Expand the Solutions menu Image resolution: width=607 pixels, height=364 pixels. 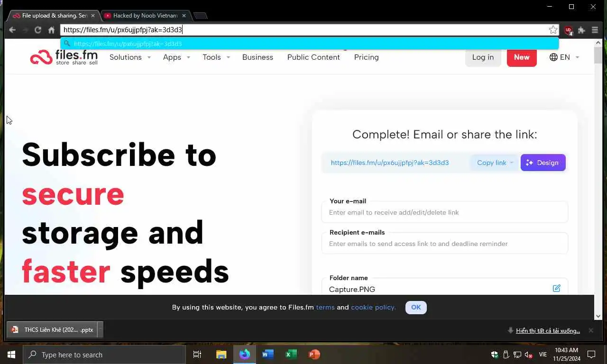click(130, 57)
